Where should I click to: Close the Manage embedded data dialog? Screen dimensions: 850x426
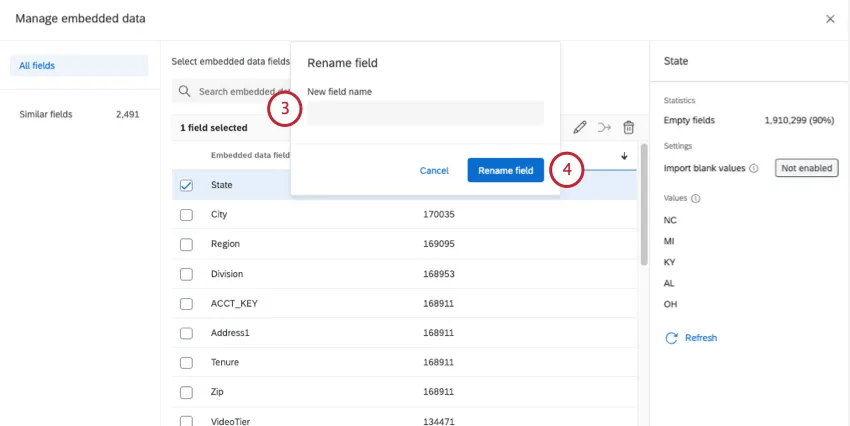click(x=829, y=19)
